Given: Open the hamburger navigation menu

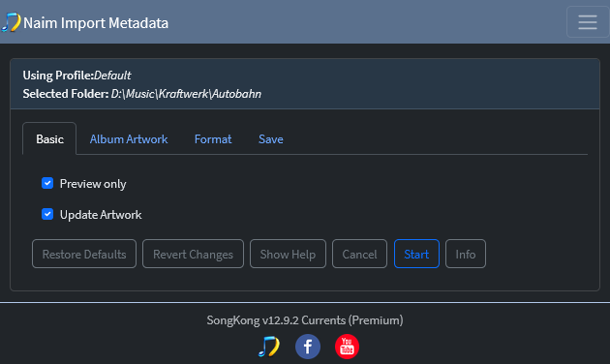Looking at the screenshot, I should tap(588, 22).
